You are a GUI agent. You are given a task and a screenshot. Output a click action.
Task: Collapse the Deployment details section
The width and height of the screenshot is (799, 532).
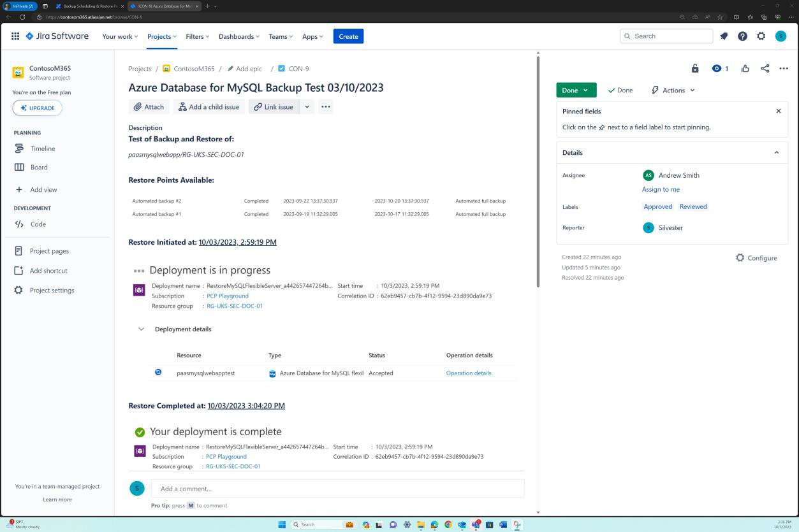[141, 329]
